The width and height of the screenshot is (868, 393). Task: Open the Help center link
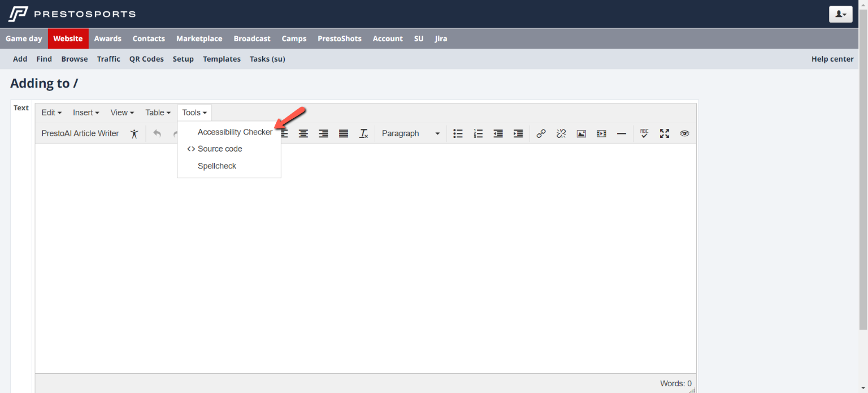coord(832,59)
